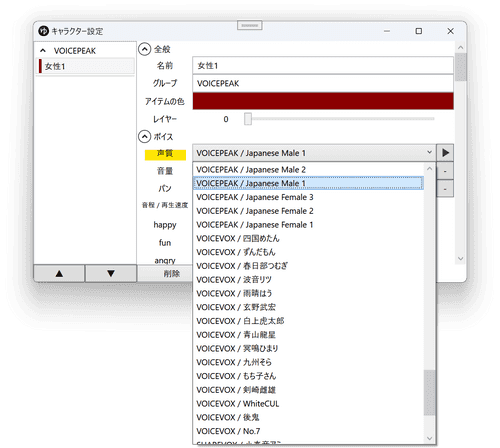Pick VOICEVOX / もち子さん voice
The image size is (500, 448).
(x=308, y=376)
